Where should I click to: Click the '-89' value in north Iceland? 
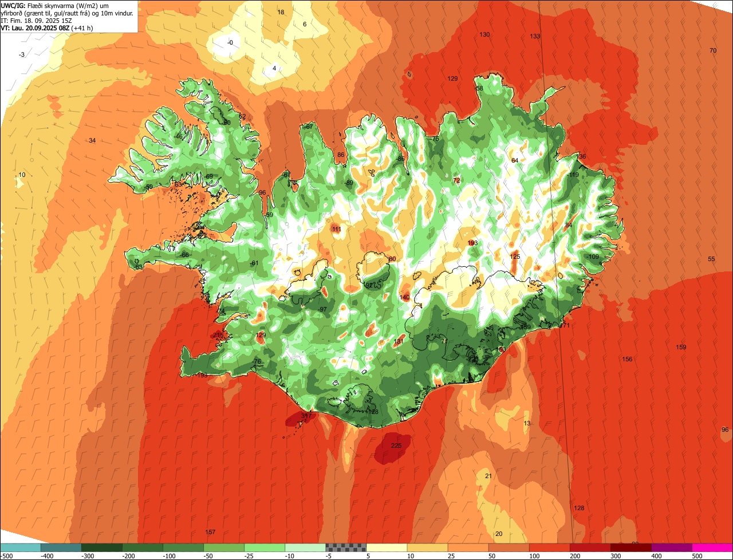(349, 183)
